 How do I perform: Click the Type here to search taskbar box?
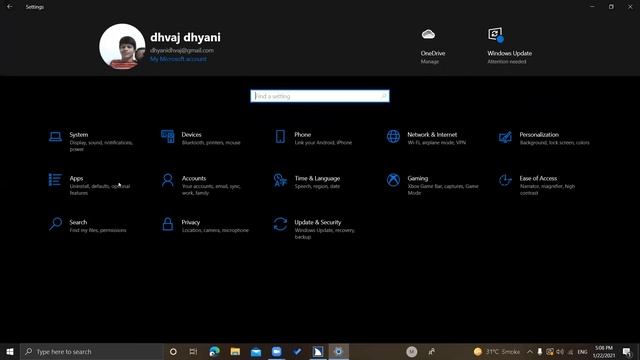(92, 351)
